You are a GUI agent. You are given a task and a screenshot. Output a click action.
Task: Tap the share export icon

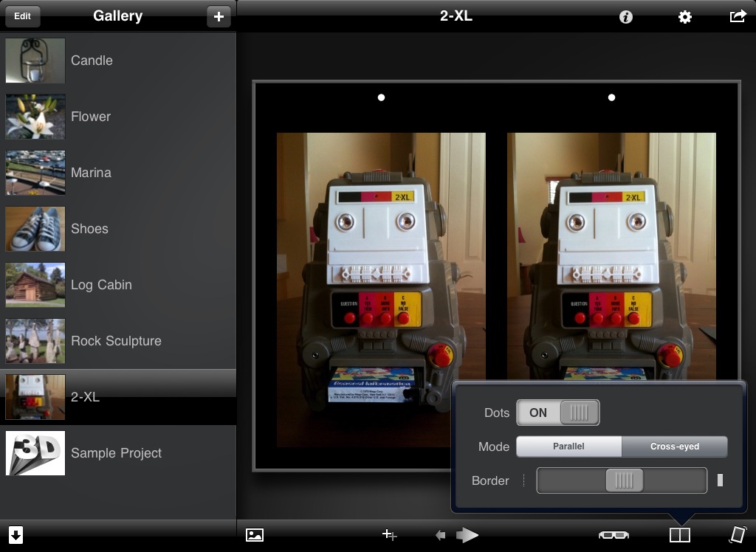[x=738, y=16]
